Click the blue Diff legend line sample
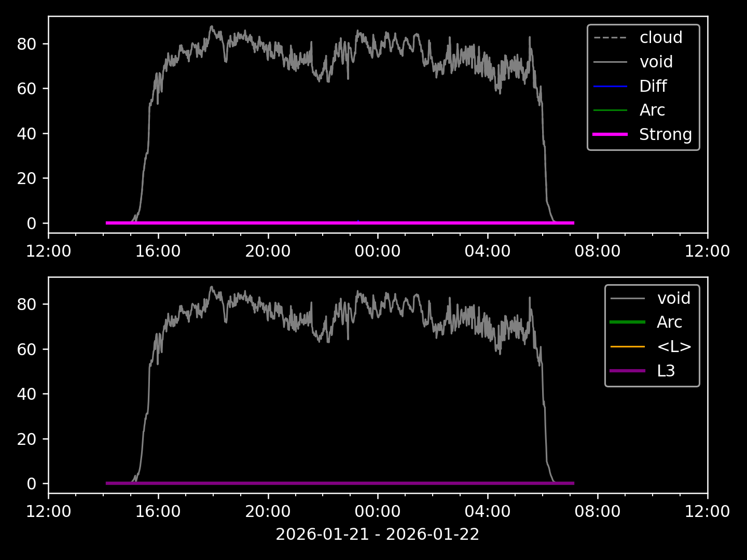The width and height of the screenshot is (747, 560). (x=610, y=86)
